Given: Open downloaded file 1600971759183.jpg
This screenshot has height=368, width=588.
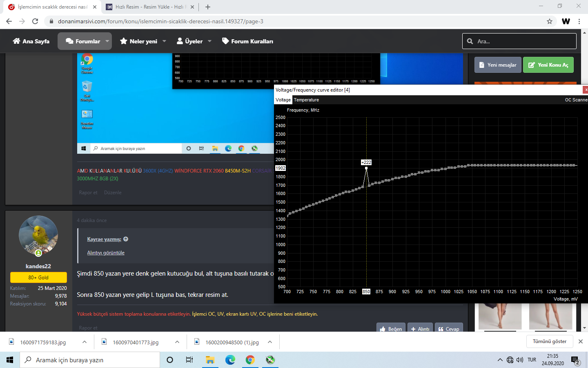Looking at the screenshot, I should (43, 342).
